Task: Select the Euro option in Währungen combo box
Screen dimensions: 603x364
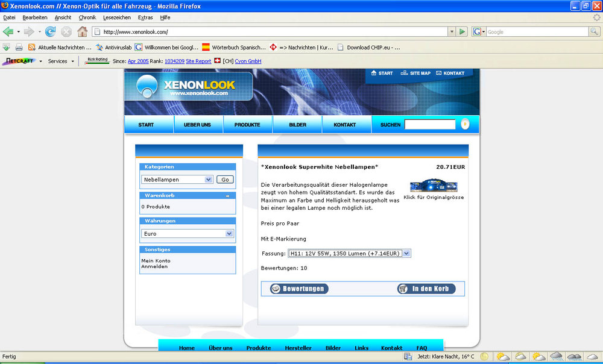Action: tap(187, 234)
